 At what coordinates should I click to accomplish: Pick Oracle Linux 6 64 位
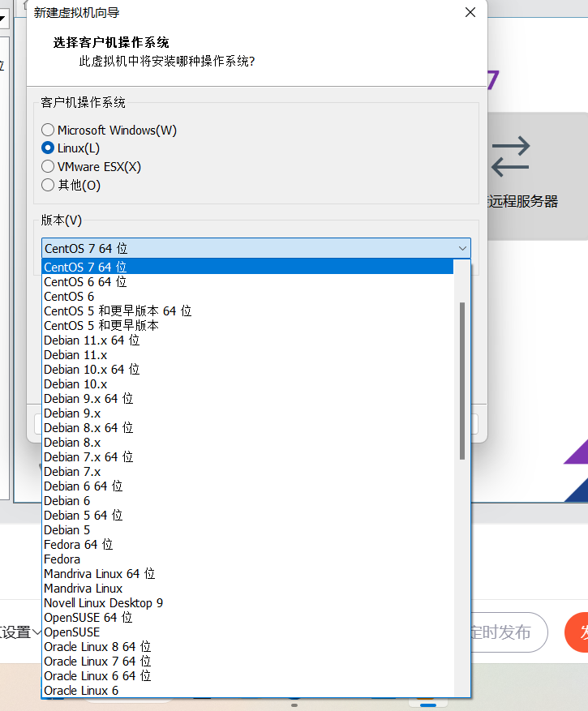(x=247, y=675)
